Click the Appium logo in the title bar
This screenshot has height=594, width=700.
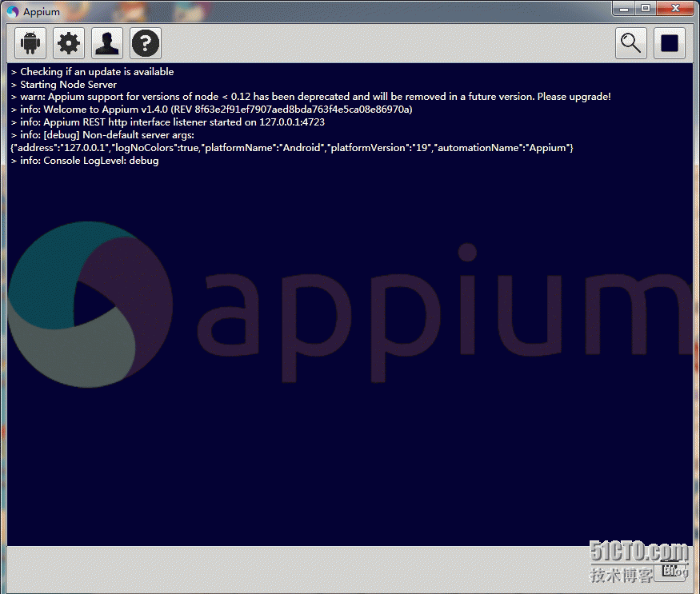tap(13, 12)
